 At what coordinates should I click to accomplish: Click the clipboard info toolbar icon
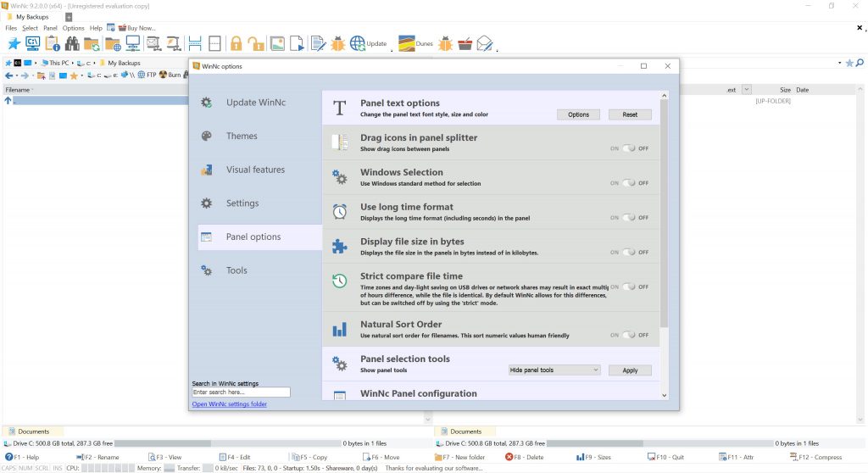[53, 43]
